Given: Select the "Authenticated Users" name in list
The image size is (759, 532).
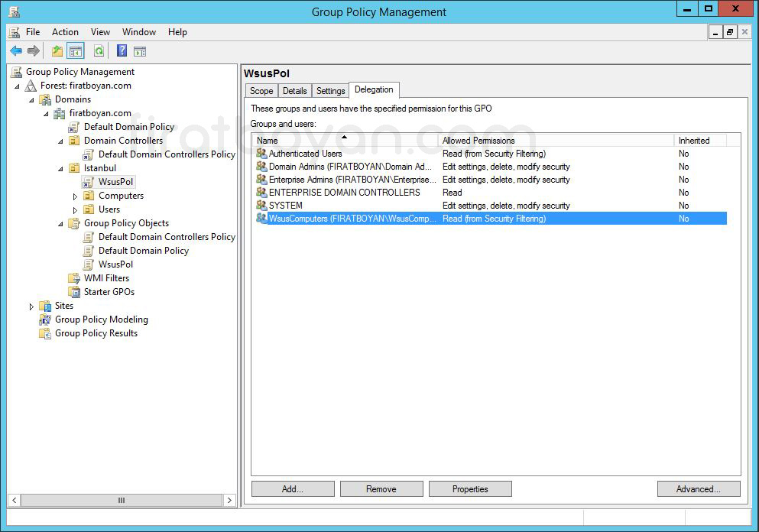Looking at the screenshot, I should pos(306,154).
